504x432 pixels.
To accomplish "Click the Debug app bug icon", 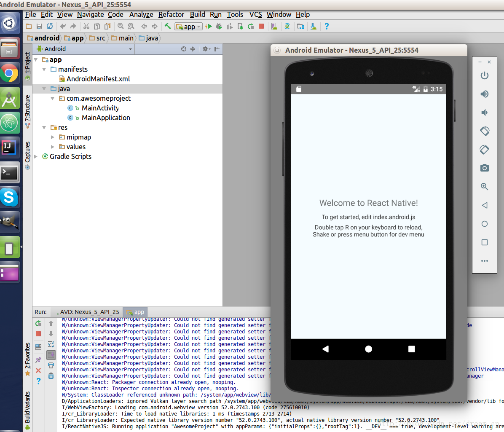I will pos(219,27).
